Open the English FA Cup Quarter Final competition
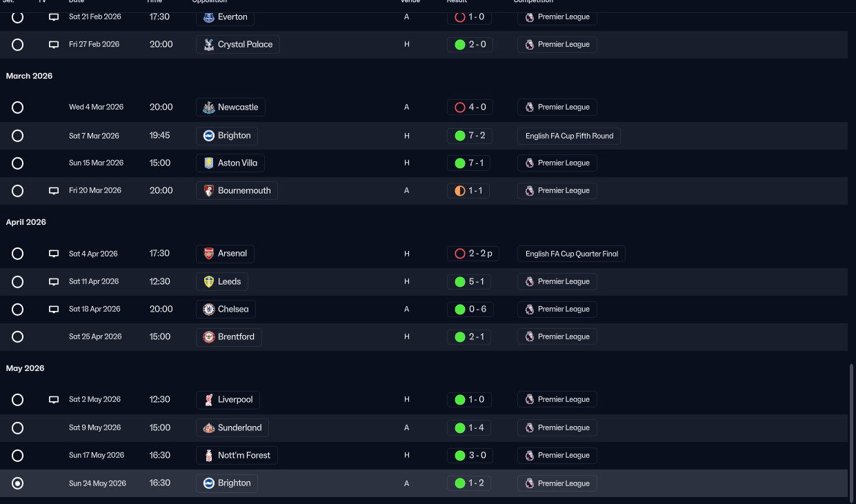The height and width of the screenshot is (504, 856). (x=572, y=254)
